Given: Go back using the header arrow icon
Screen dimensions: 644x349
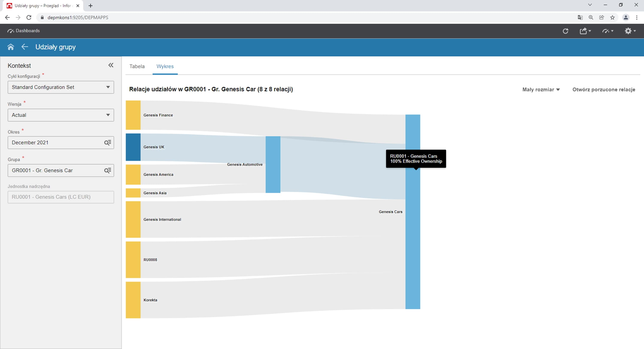Looking at the screenshot, I should [24, 47].
